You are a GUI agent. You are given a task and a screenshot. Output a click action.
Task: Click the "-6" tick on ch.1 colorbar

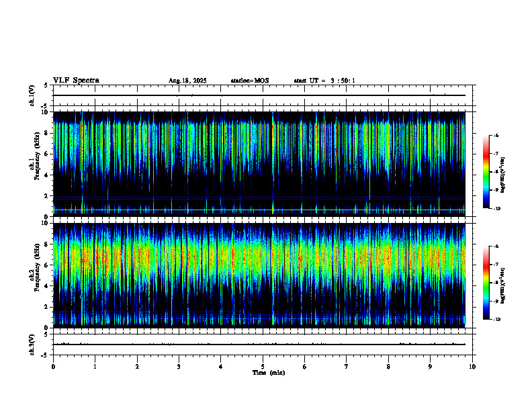pos(496,136)
